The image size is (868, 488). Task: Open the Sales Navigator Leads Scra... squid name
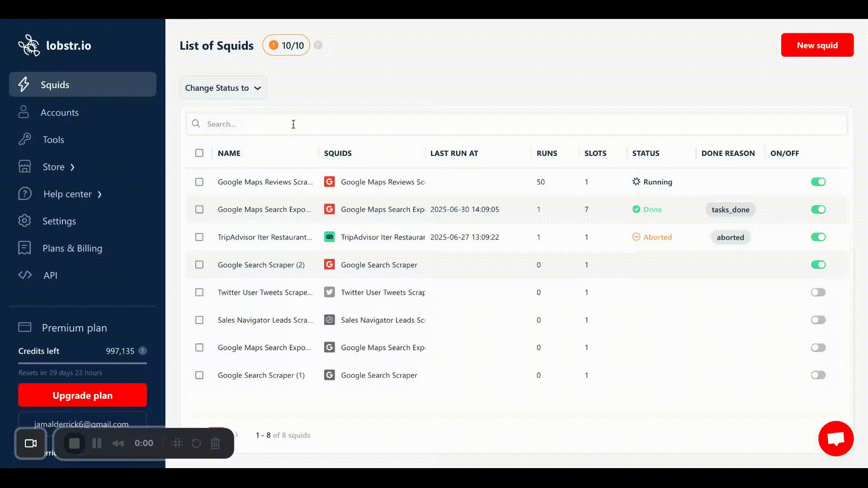(265, 320)
